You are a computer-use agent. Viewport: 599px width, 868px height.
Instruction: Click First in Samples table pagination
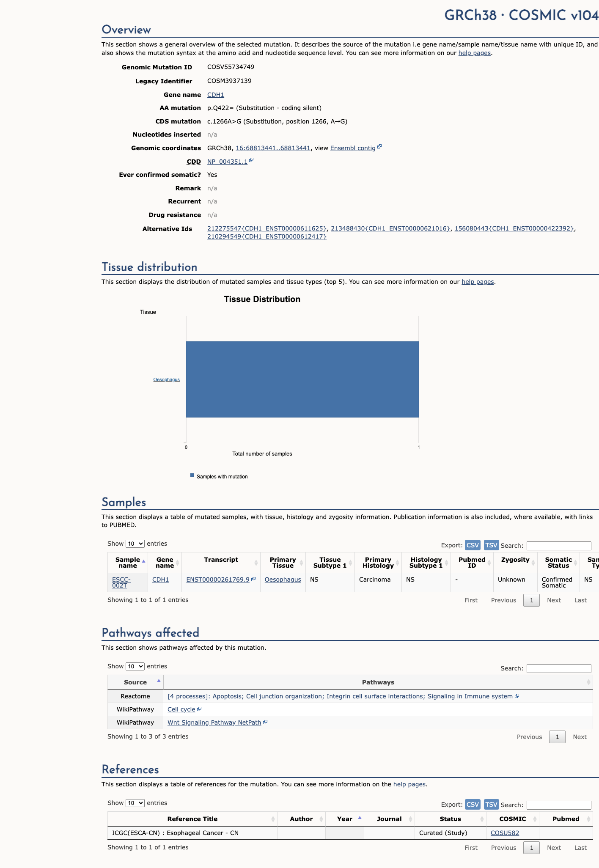tap(471, 600)
